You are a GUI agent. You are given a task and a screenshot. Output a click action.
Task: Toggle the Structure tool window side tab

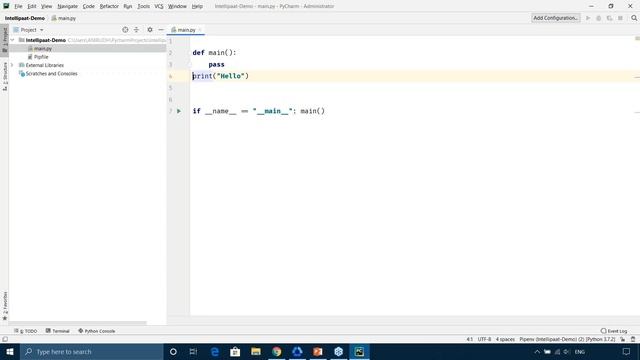(4, 76)
